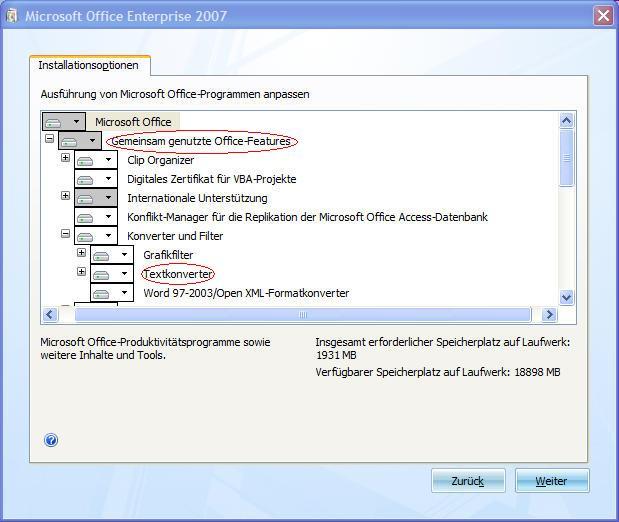This screenshot has height=522, width=619.
Task: Expand the Internationale Unterstützung node
Action: [x=66, y=195]
